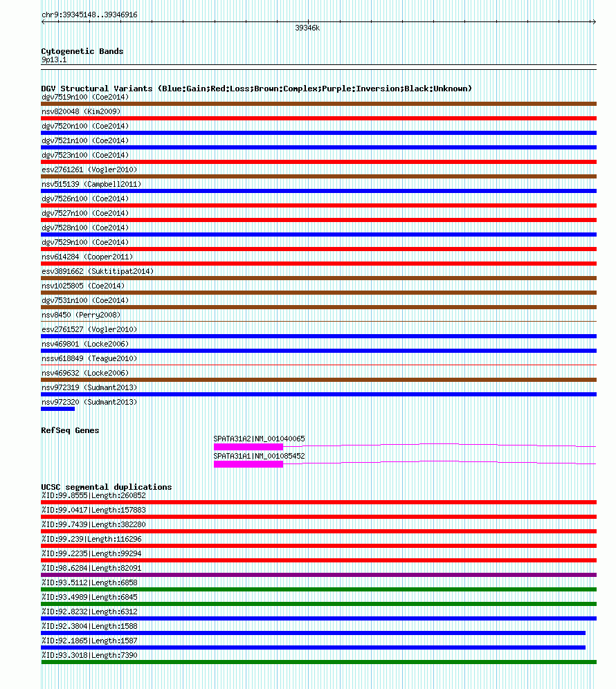Click the UCSC segmental duplications track title
This screenshot has height=689, width=616.
[x=107, y=487]
